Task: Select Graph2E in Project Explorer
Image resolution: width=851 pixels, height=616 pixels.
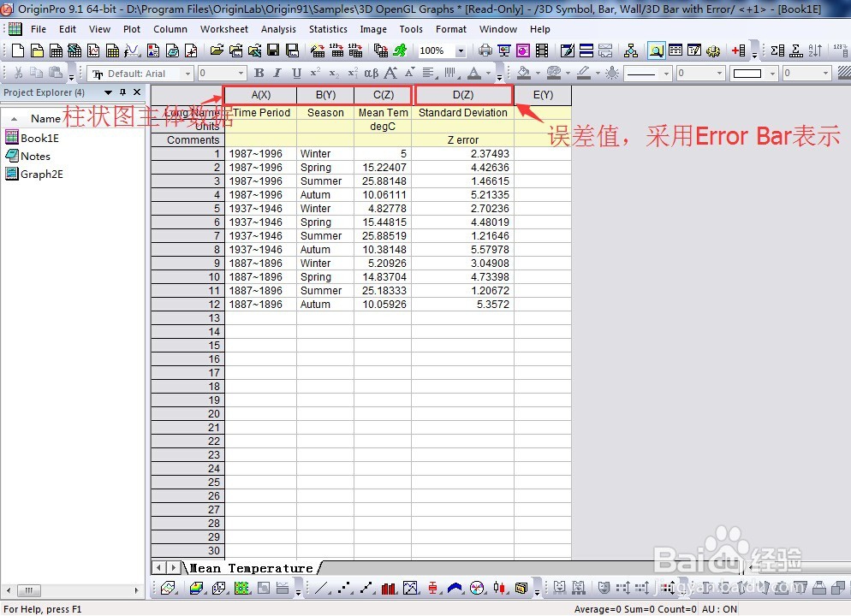Action: [35, 174]
